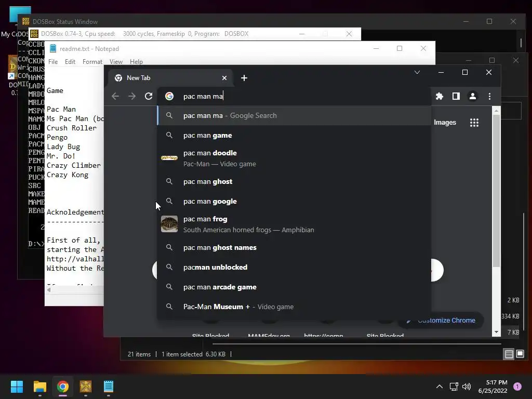Screen dimensions: 532x399
Task: Switch File Explorer to details view icon
Action: click(x=509, y=354)
